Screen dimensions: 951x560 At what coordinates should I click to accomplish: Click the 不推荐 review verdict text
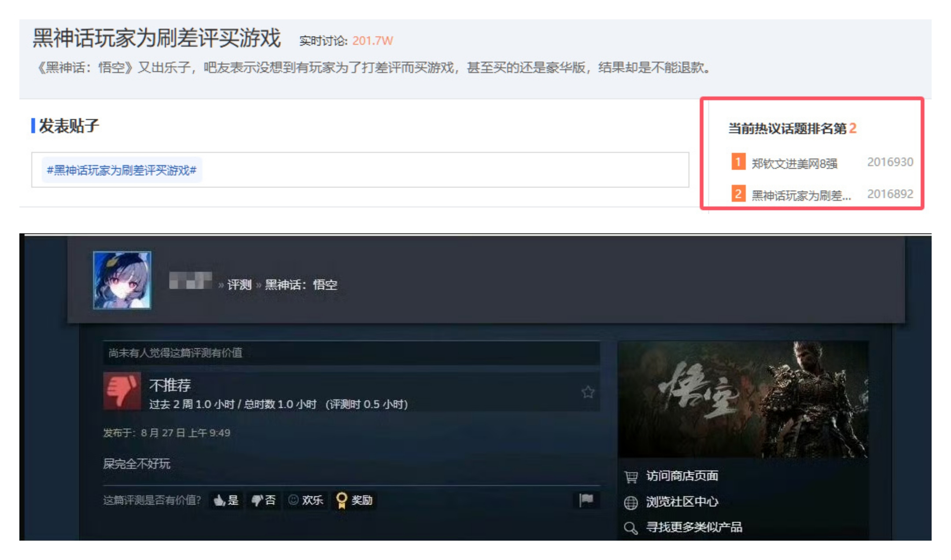click(170, 385)
